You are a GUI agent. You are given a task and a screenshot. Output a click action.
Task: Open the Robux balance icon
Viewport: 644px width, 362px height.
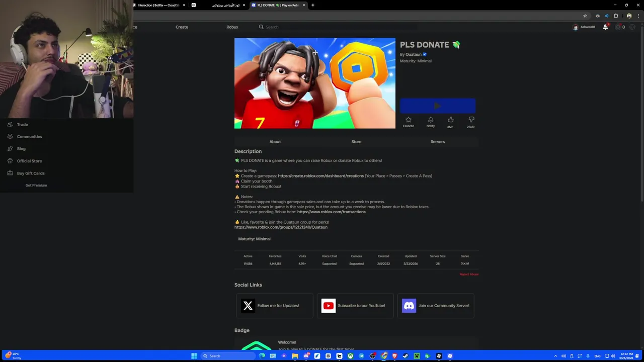618,27
